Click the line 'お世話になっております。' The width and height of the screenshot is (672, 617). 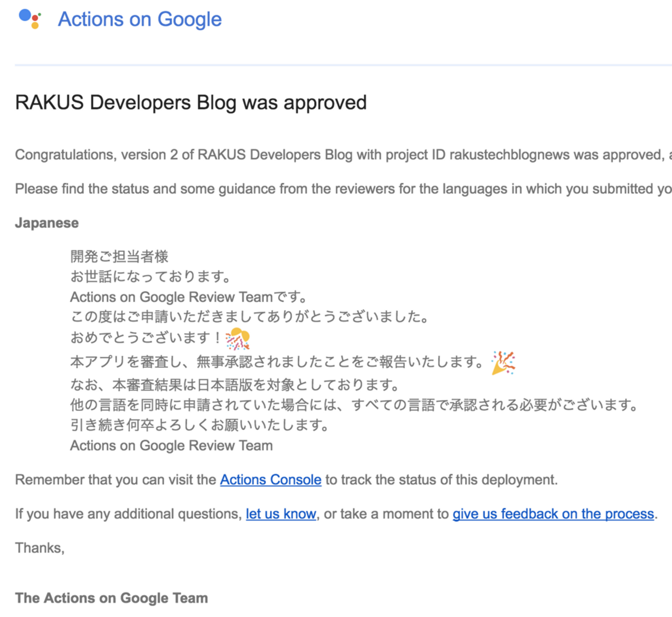151,276
